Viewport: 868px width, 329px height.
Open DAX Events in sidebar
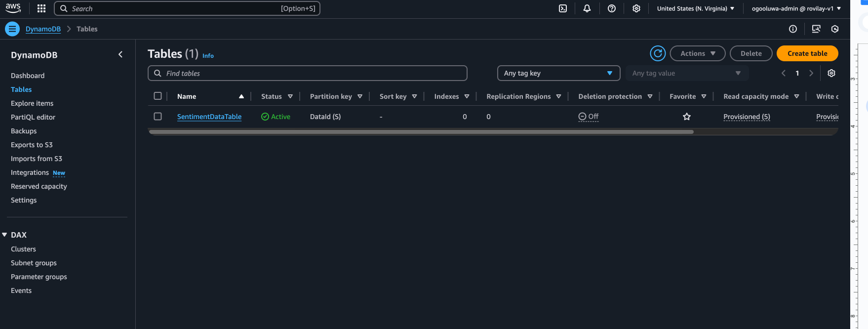click(x=21, y=290)
